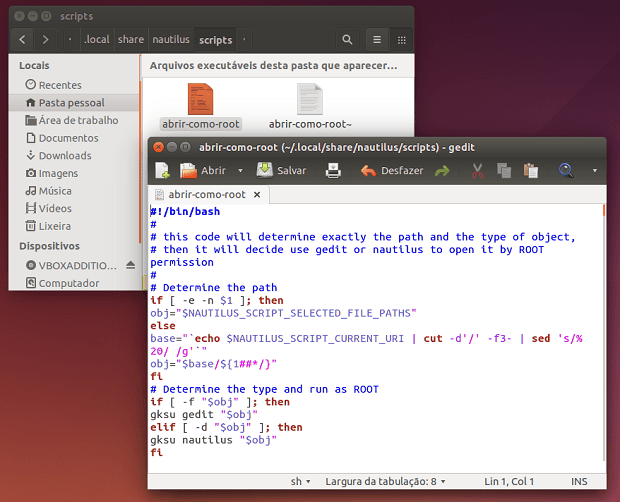Open Downloads in the sidebar
Screen dimensions: 620x502
pyautogui.click(x=74, y=155)
